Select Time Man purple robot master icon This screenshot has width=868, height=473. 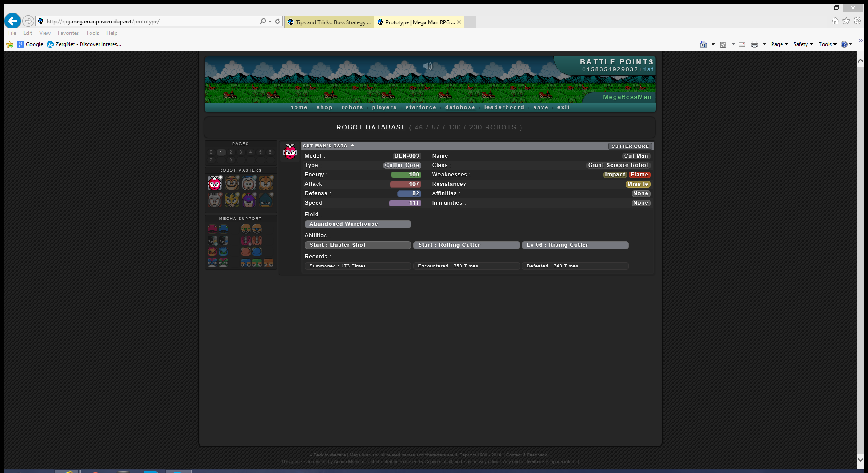pos(249,200)
